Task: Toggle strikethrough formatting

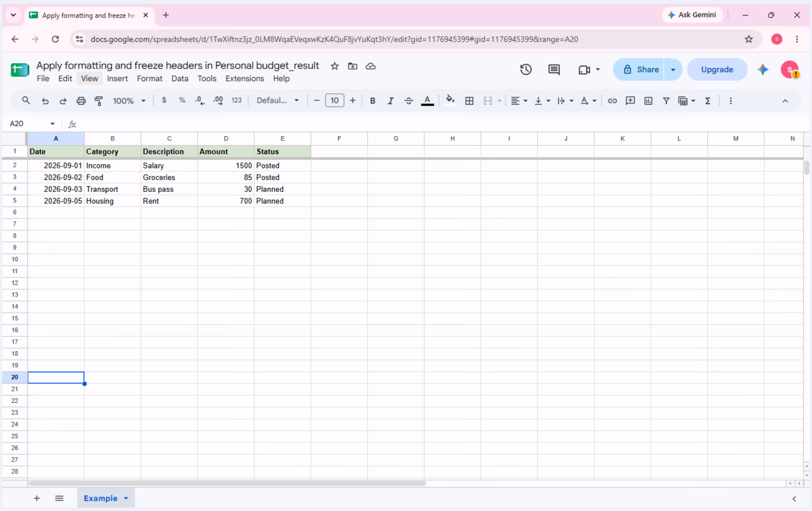Action: pyautogui.click(x=409, y=101)
